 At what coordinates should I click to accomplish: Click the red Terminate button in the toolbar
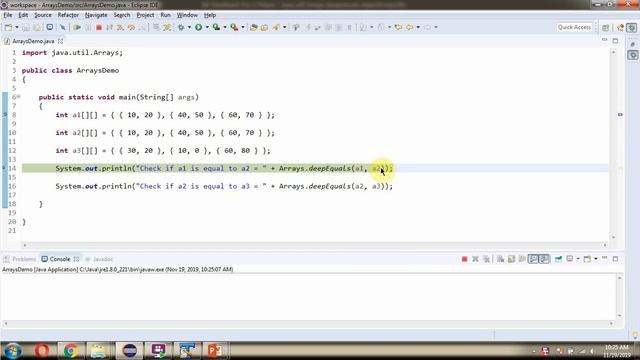click(x=99, y=27)
